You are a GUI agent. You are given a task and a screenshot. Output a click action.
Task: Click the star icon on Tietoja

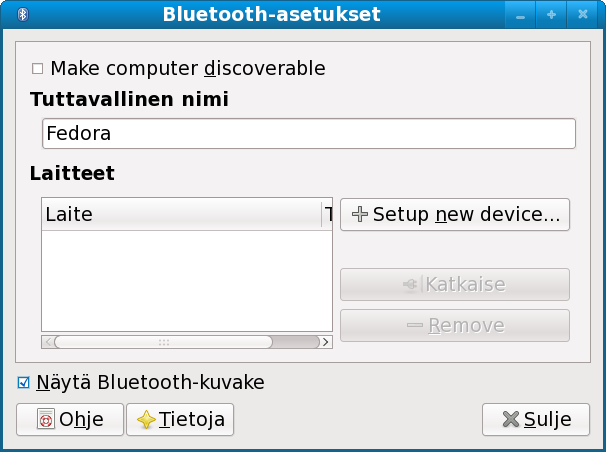[x=147, y=420]
